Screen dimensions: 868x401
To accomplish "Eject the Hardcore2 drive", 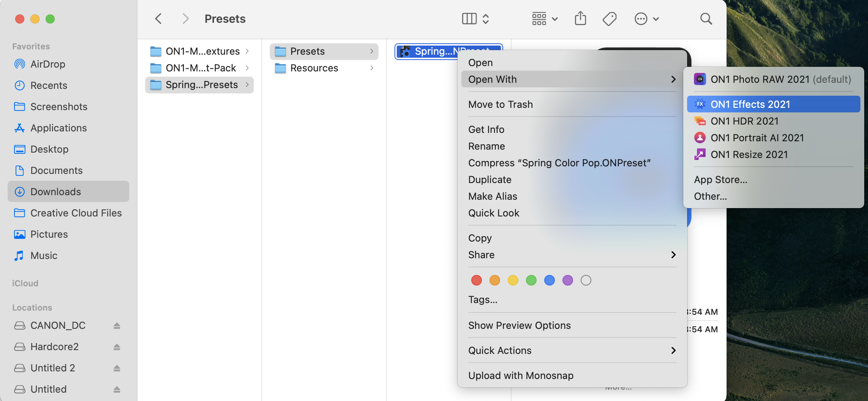I will point(117,347).
